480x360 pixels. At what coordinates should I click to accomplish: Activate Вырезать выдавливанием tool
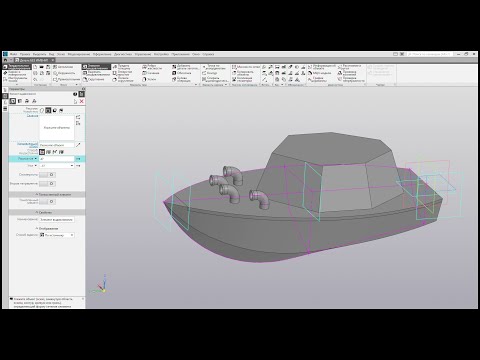[x=96, y=73]
